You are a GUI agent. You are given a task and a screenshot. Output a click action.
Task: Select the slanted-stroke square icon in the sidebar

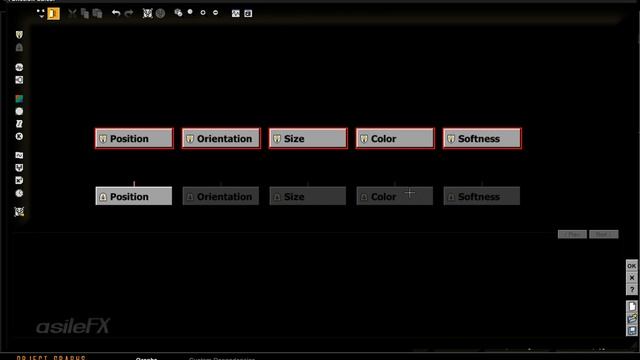click(x=19, y=124)
